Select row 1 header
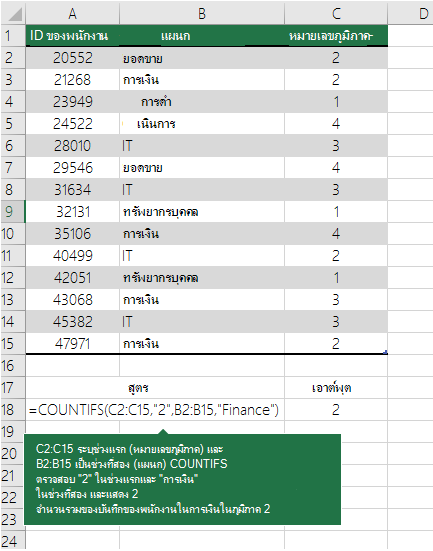433x551 pixels. point(13,35)
